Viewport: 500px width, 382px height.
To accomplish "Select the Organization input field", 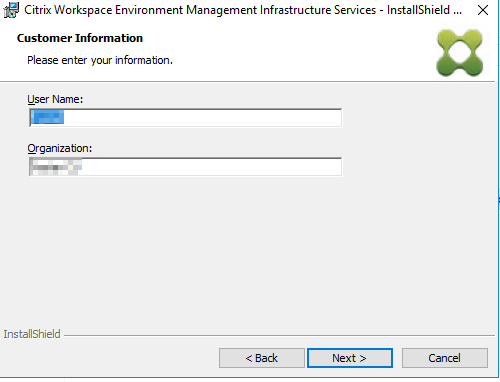I will tap(185, 166).
